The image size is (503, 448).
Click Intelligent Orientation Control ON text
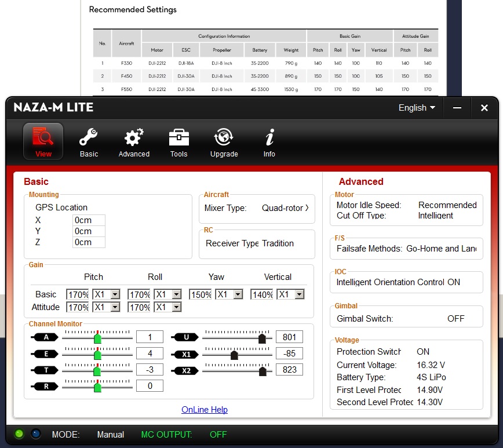click(x=398, y=282)
